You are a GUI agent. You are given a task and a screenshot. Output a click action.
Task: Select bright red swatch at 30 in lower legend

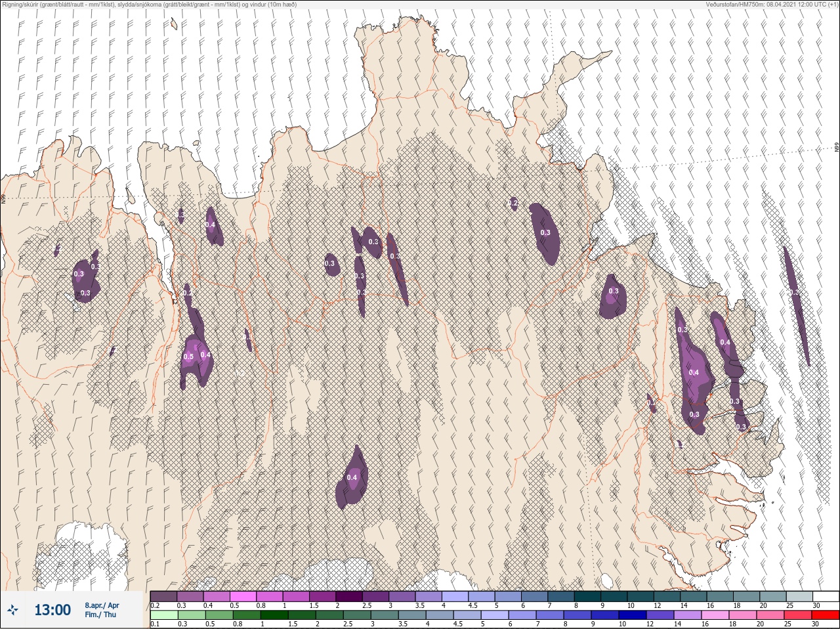pyautogui.click(x=826, y=615)
